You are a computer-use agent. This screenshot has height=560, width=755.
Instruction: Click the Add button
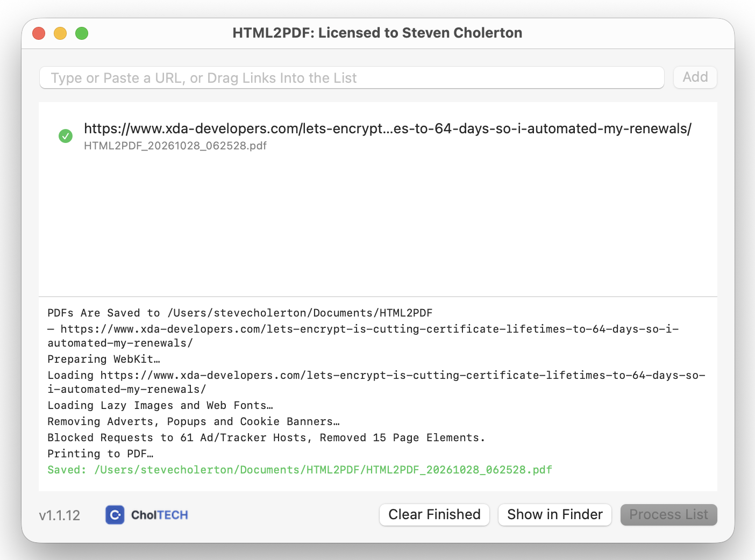[x=695, y=77]
